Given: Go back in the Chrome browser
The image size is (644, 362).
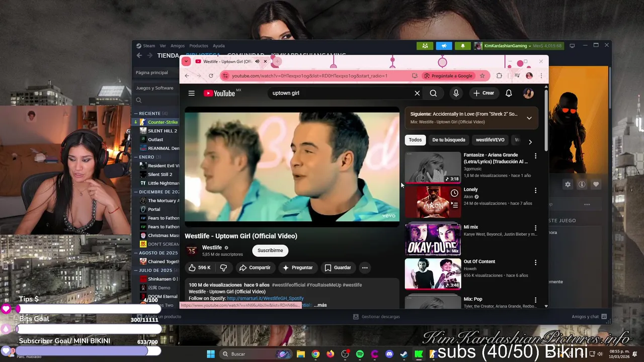Looking at the screenshot, I should tap(187, 76).
